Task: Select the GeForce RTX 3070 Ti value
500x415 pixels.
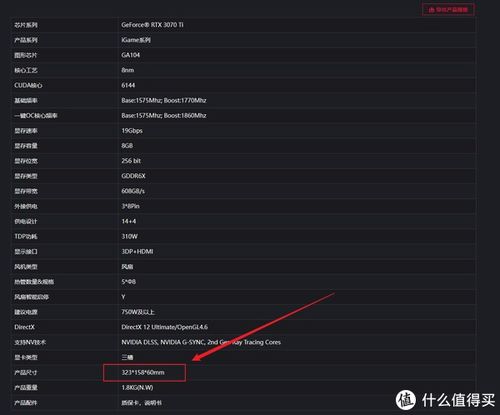Action: 152,25
